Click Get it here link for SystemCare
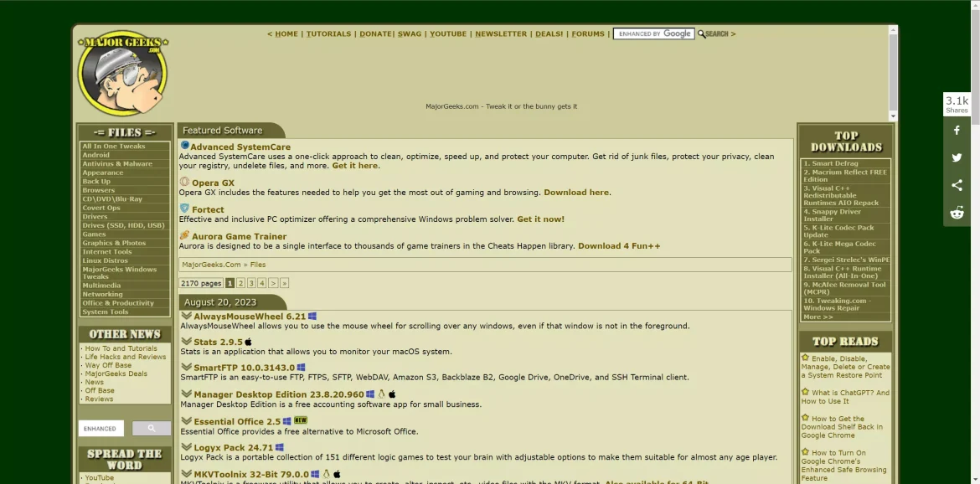Image resolution: width=980 pixels, height=484 pixels. [355, 166]
